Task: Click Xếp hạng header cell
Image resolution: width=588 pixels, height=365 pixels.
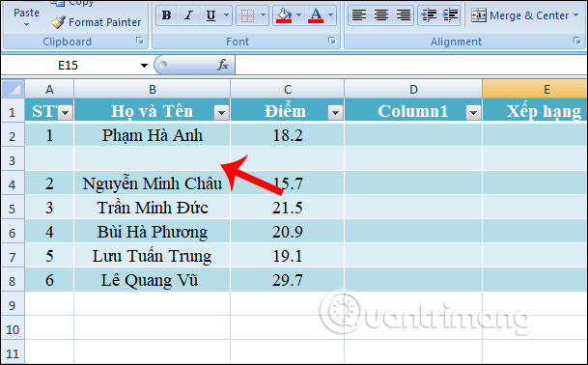Action: pos(535,111)
